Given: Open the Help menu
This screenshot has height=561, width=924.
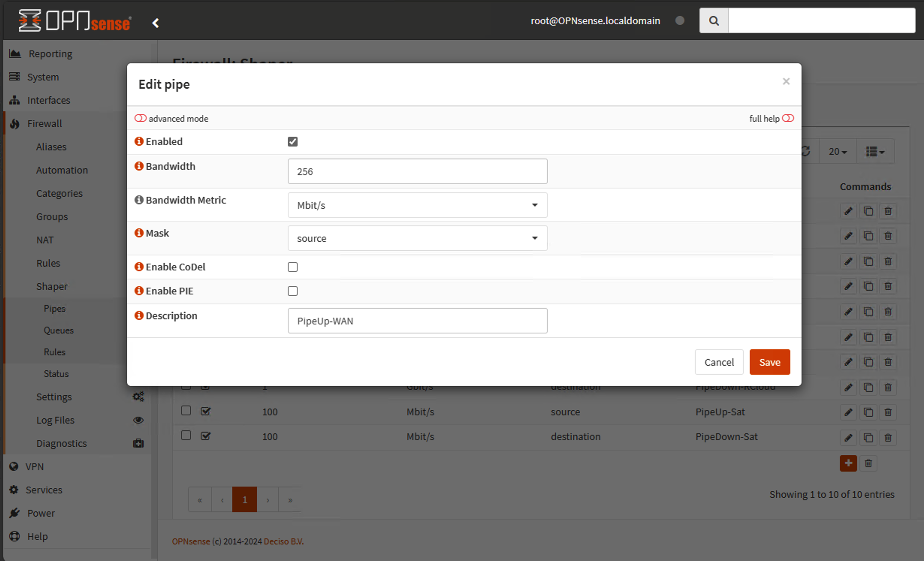Looking at the screenshot, I should pos(37,537).
